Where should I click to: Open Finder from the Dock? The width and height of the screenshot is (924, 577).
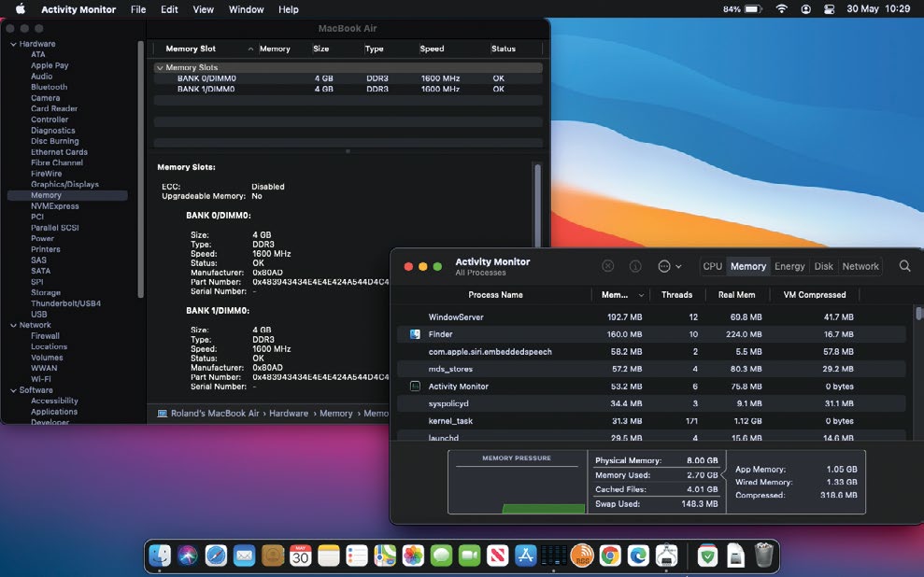click(160, 555)
